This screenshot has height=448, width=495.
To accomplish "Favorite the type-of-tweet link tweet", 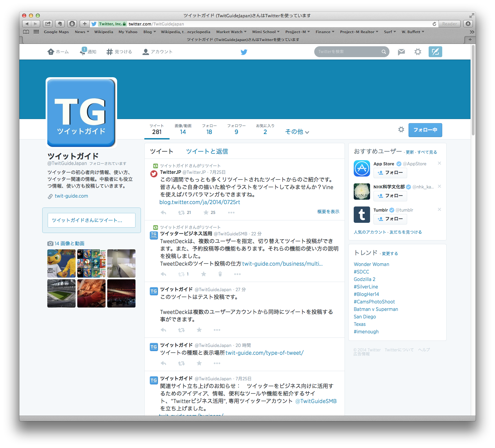I will point(199,363).
